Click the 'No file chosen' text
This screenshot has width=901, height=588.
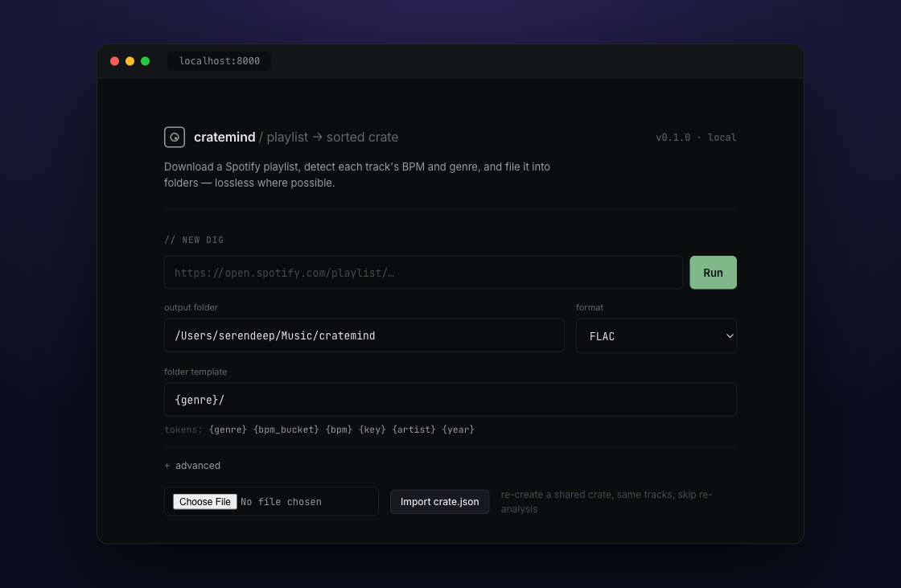(x=281, y=502)
